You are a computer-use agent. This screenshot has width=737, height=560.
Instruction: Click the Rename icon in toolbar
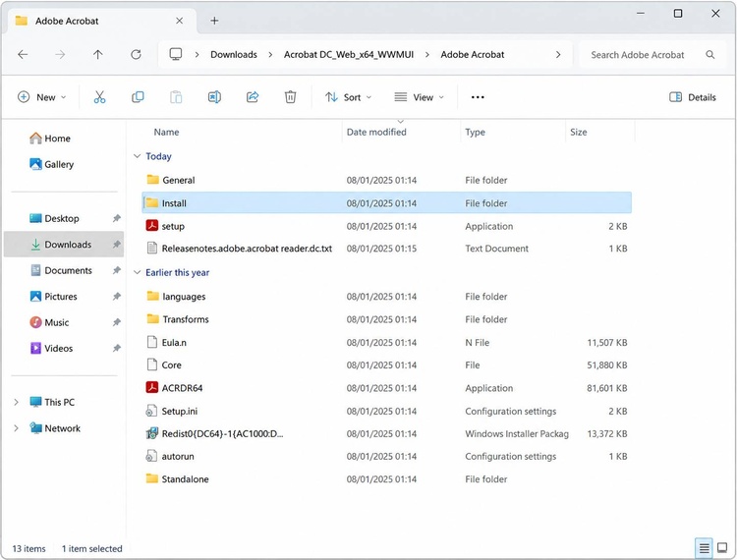click(x=214, y=97)
